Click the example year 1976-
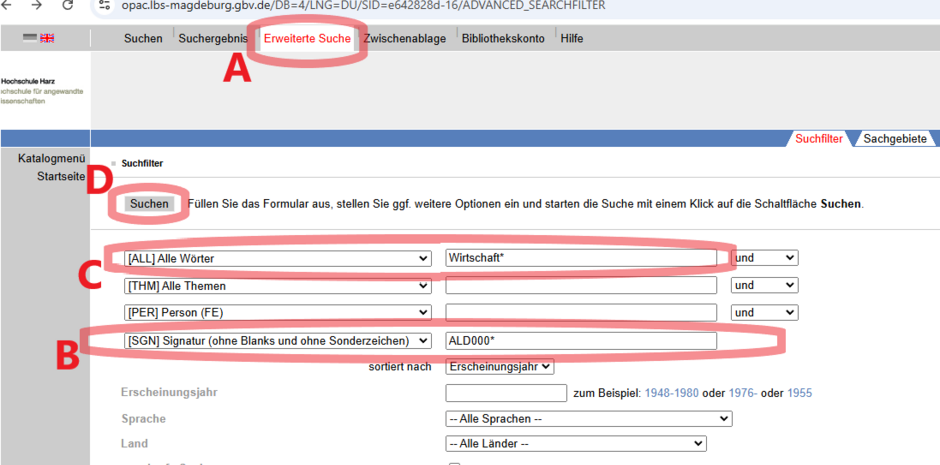The image size is (940, 465). pyautogui.click(x=743, y=393)
